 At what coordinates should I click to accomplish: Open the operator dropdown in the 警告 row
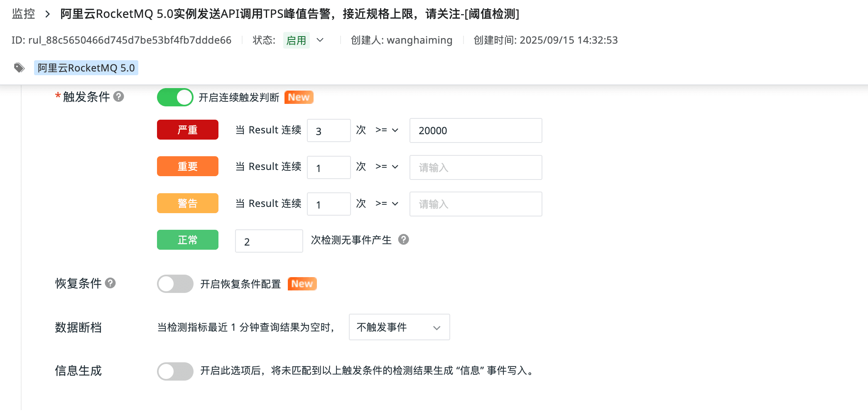point(387,204)
